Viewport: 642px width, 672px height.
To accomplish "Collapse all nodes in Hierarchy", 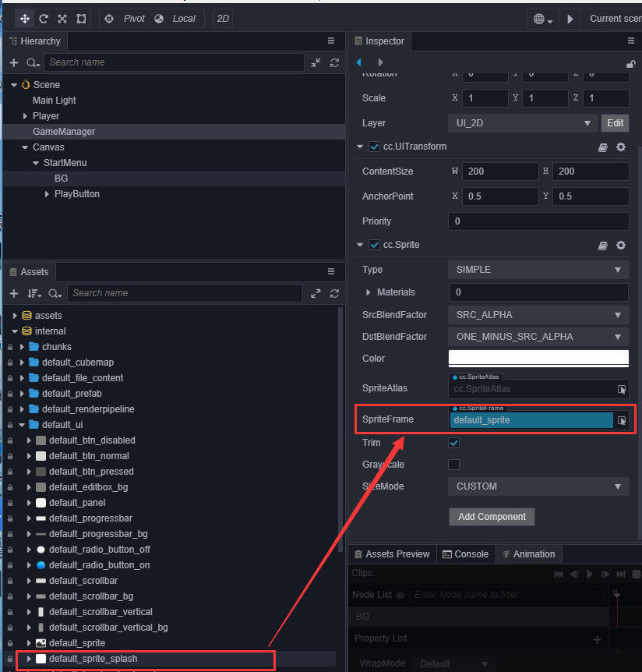I will click(316, 62).
